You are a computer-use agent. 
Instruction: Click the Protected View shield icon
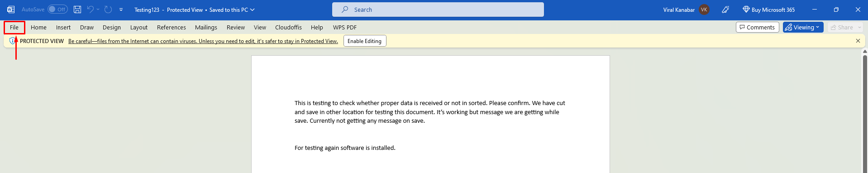coord(12,41)
